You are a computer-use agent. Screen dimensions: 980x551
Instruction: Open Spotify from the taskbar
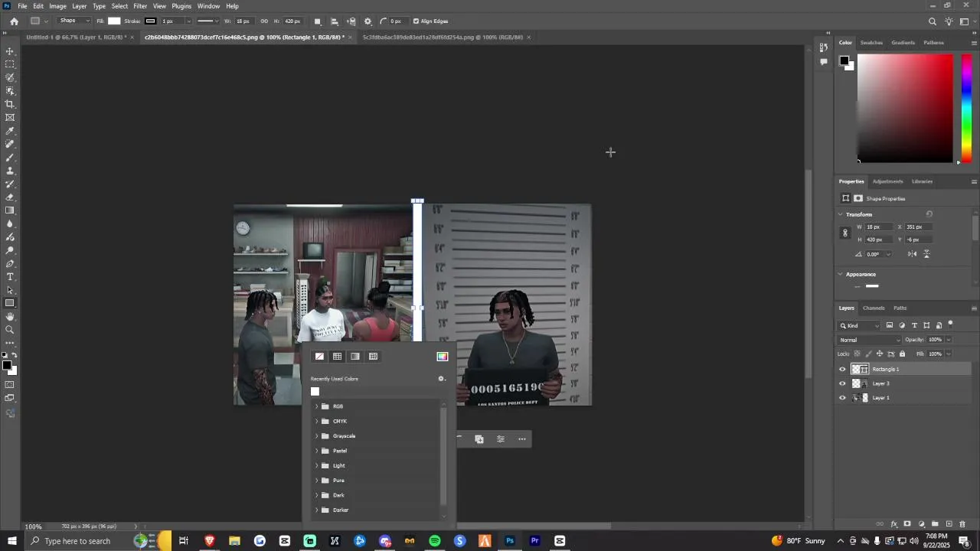pos(435,541)
